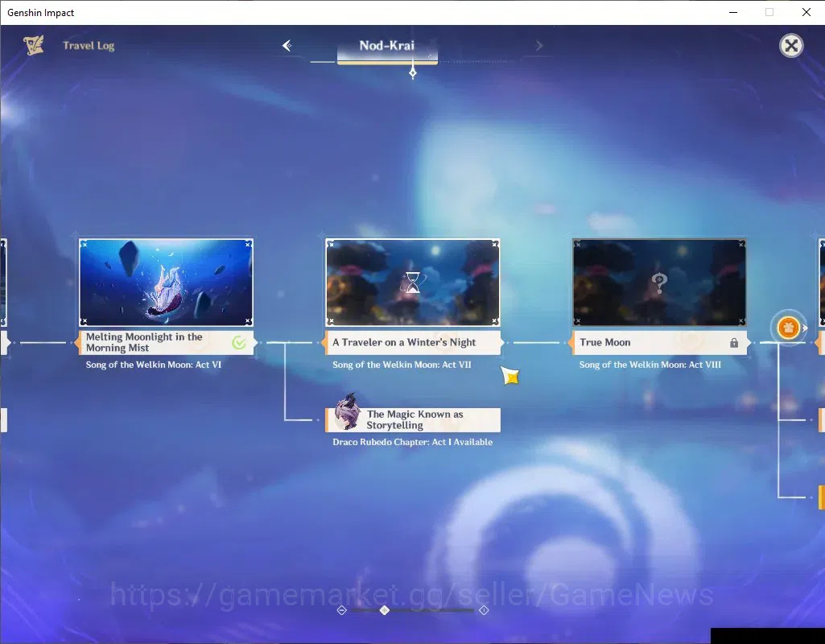Viewport: 825px width, 644px height.
Task: Go to next region with right arrow
Action: 538,46
